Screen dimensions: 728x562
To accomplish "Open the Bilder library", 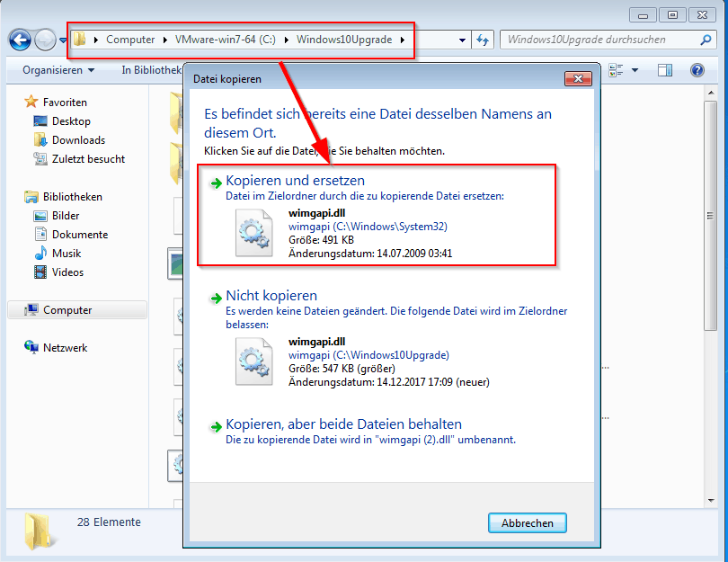I will click(x=66, y=216).
